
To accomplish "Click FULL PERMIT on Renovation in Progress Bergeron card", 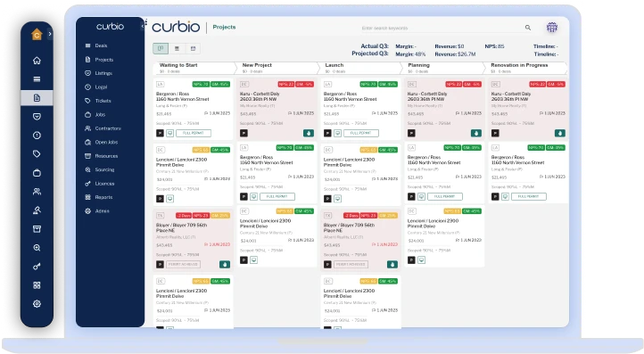I will pyautogui.click(x=529, y=197).
